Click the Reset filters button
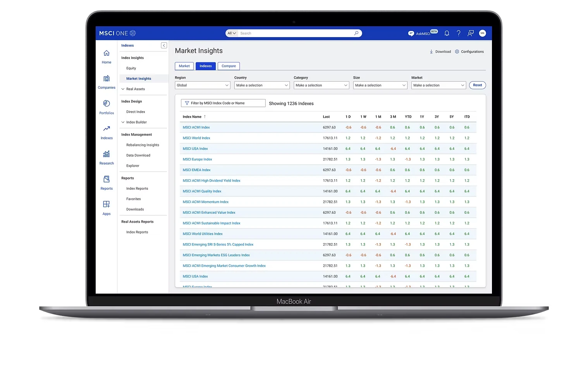 click(478, 85)
